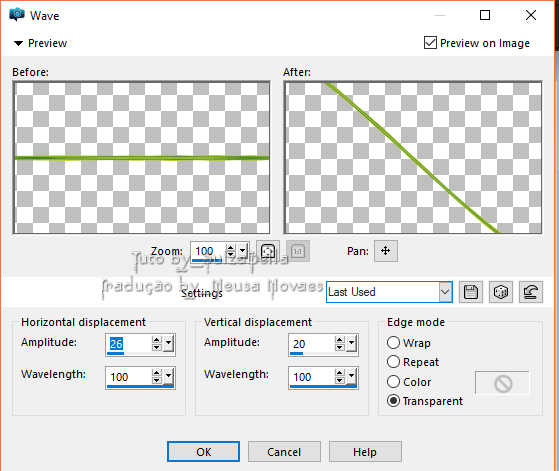Open the Zoom value dropdown arrow
559x471 pixels.
pos(243,251)
